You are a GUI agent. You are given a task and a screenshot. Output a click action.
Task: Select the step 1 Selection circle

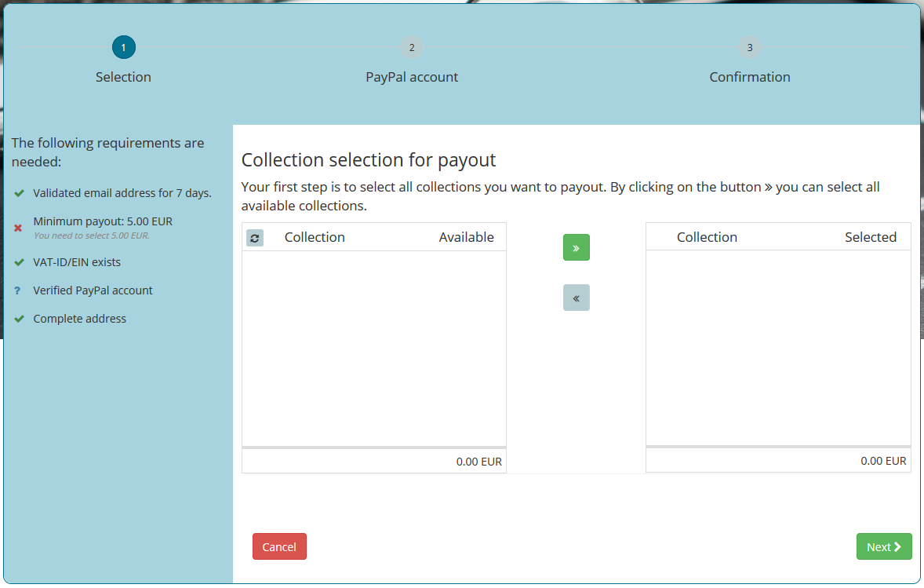pos(123,46)
